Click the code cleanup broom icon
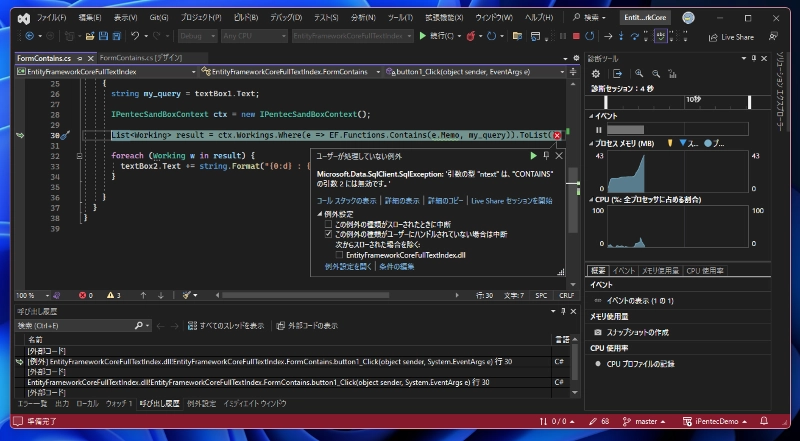This screenshot has height=441, width=800. pos(186,295)
